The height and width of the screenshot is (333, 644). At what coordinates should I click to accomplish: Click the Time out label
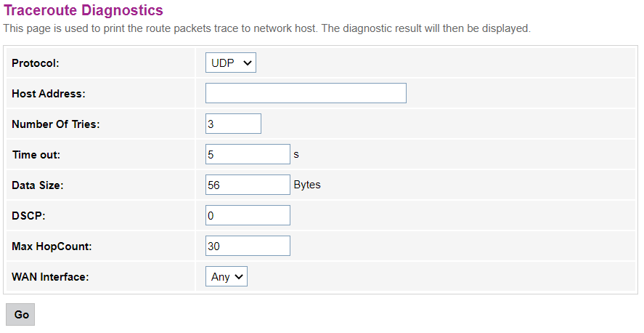point(36,155)
